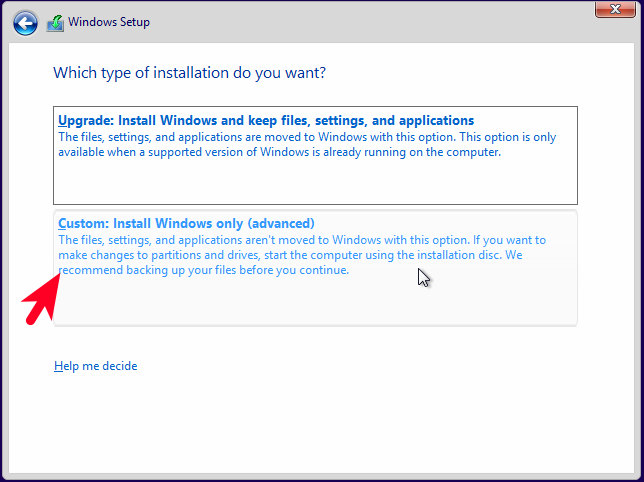Select Custom: Install Windows only (advanced)
The image size is (644, 482).
click(315, 268)
